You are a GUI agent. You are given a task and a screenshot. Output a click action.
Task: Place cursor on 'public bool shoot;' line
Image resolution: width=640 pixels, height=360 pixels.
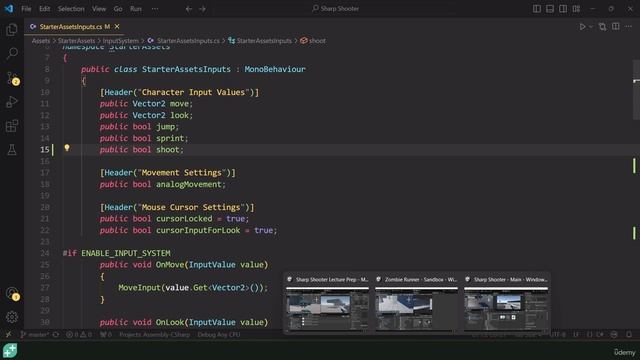[x=142, y=150]
